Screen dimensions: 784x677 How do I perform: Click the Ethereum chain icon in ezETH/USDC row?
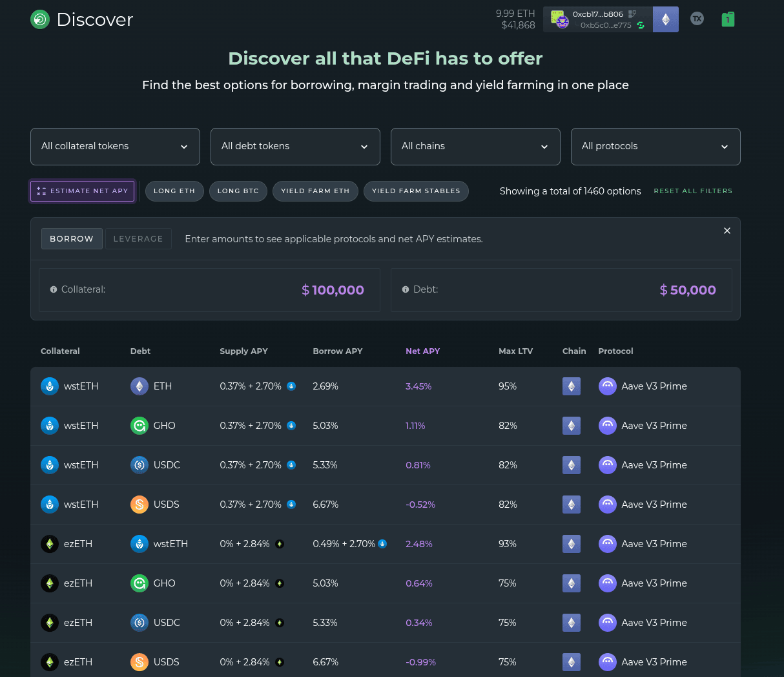[572, 623]
